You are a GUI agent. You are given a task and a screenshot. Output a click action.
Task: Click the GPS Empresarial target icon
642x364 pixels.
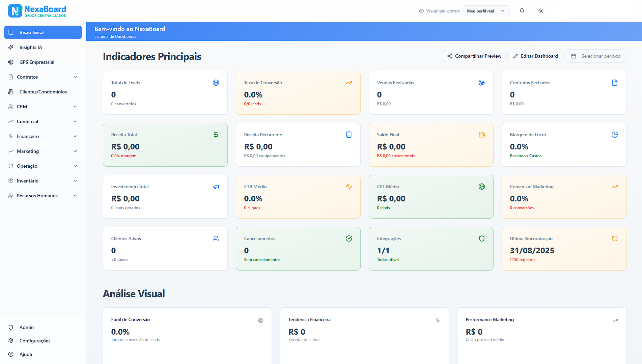(11, 62)
